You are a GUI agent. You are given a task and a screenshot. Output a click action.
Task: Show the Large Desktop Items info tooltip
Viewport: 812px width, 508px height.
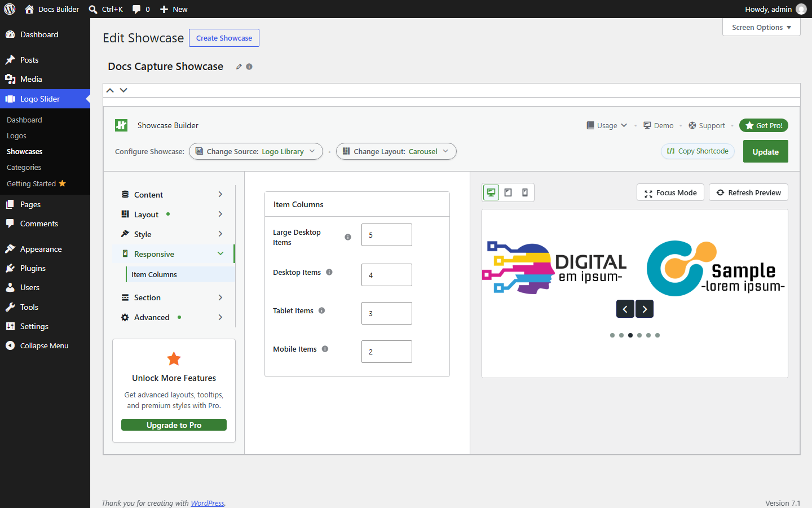click(348, 237)
